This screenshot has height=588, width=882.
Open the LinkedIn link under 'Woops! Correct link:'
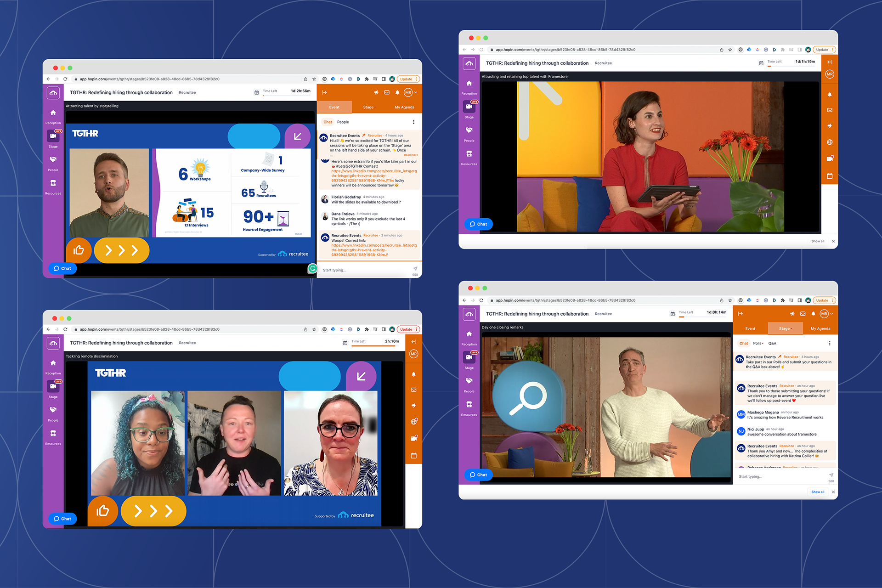pos(374,250)
